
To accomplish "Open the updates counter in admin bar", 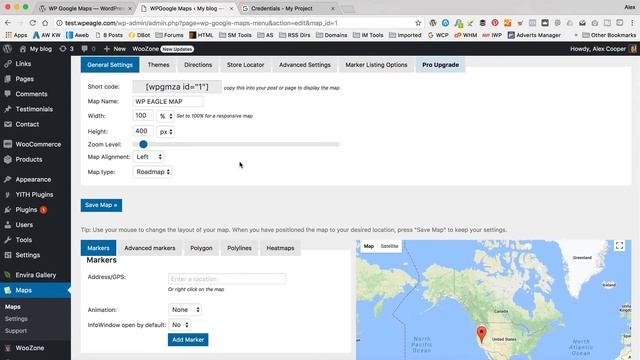I will pos(67,49).
